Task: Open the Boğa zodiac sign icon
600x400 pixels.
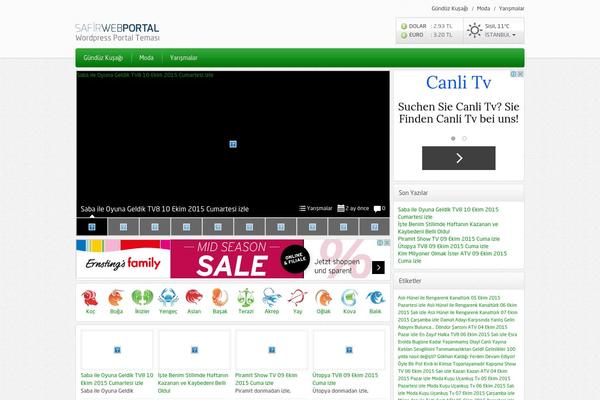Action: click(116, 298)
